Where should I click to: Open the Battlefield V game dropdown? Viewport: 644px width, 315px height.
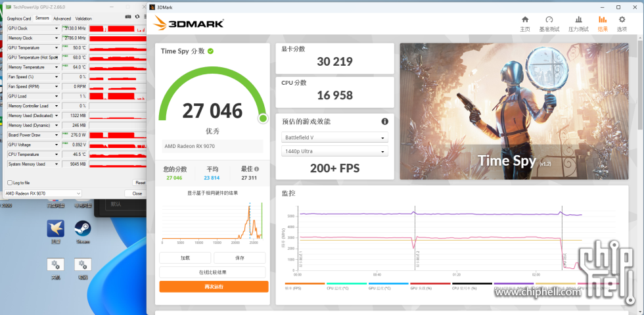(334, 137)
